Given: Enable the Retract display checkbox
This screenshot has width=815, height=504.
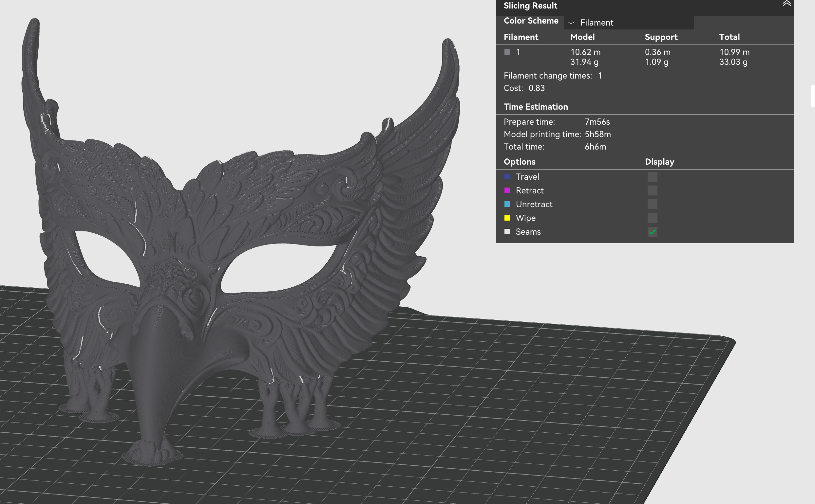Looking at the screenshot, I should pyautogui.click(x=652, y=190).
